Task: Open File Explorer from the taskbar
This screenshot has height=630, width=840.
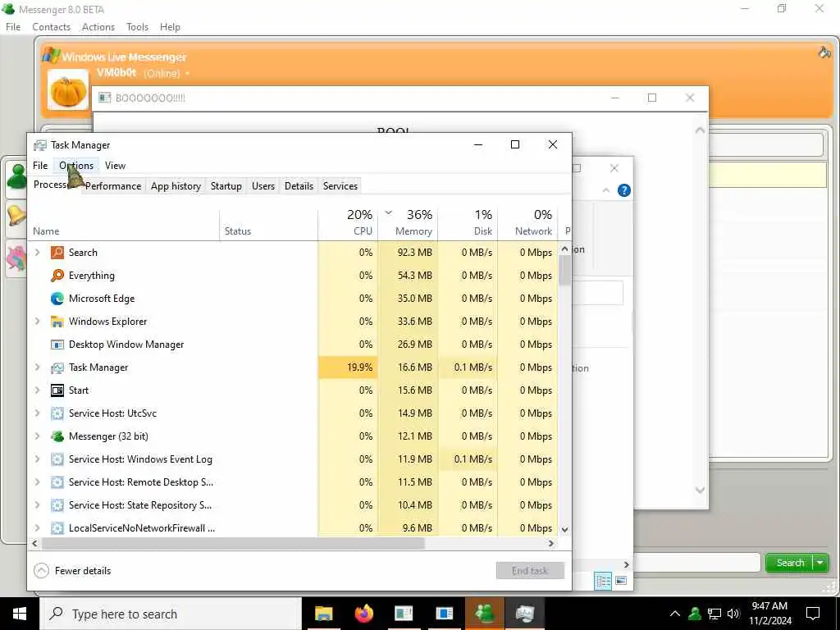Action: tap(323, 614)
